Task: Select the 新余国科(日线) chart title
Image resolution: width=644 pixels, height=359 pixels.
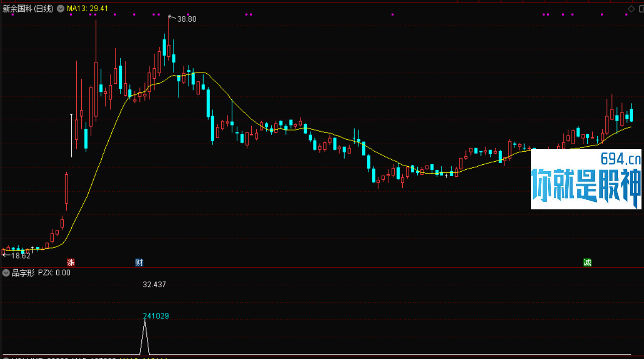Action: [28, 9]
